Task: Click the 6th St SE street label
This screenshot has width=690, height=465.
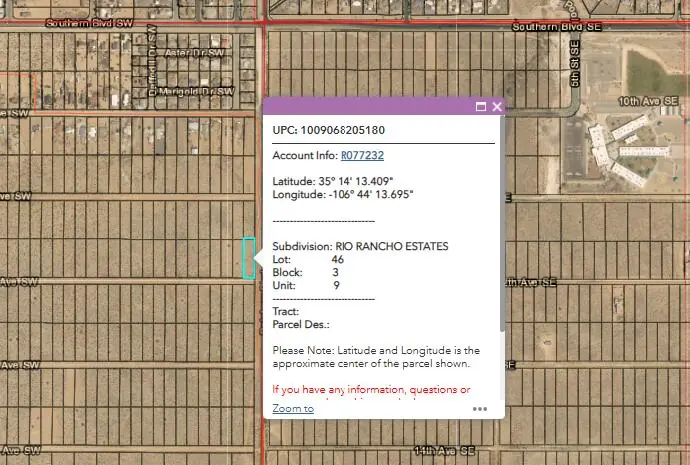Action: [575, 63]
